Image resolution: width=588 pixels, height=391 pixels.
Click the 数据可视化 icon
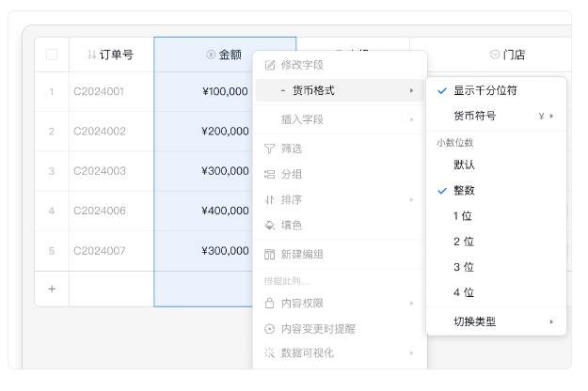click(270, 352)
